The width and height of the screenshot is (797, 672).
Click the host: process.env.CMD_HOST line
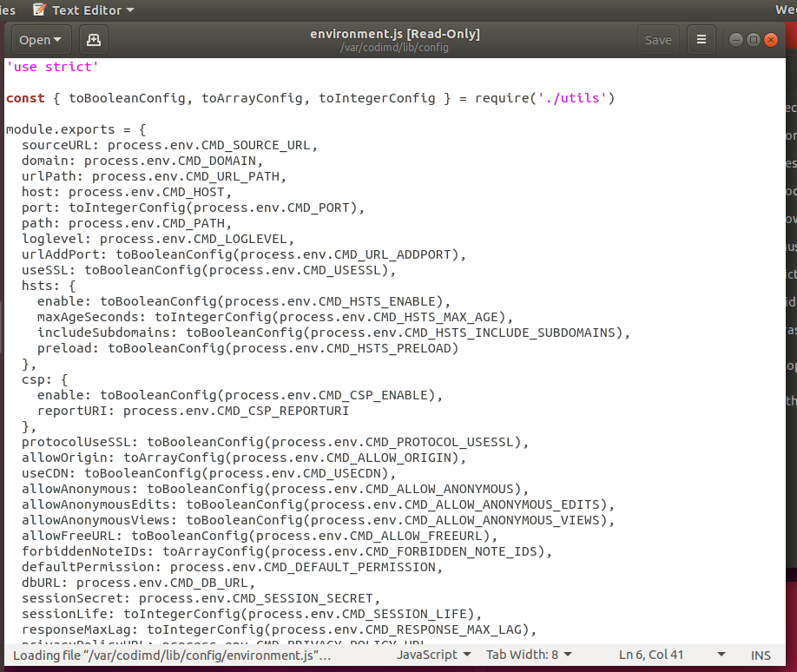pos(127,192)
